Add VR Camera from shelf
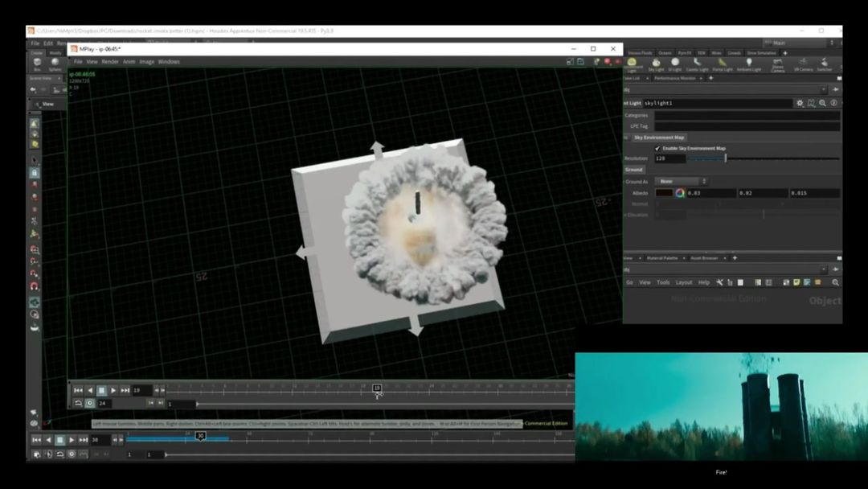Screen dimensions: 868x489 [x=803, y=64]
